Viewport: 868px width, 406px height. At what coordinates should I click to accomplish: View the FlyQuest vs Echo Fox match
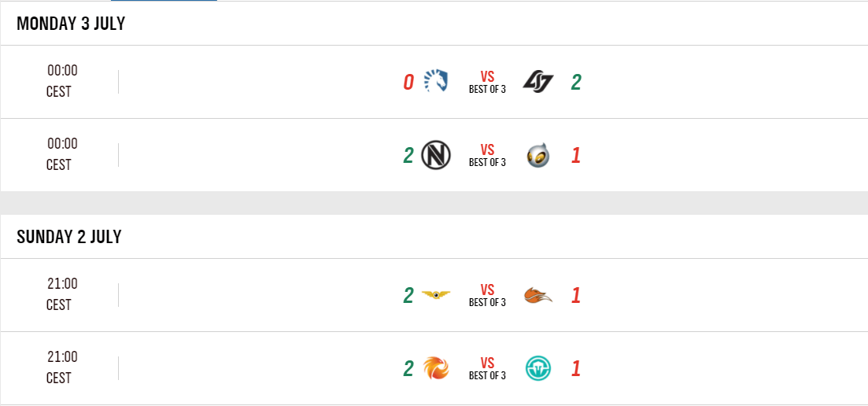click(487, 295)
